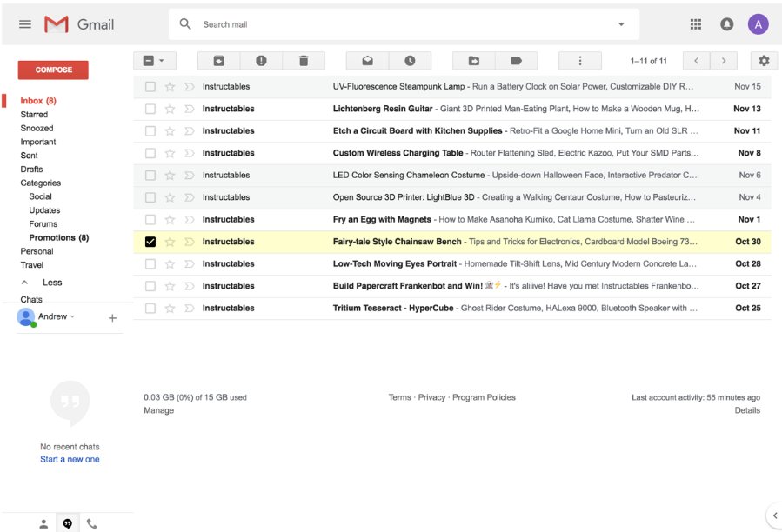This screenshot has height=532, width=782.
Task: Open the Inbox folder
Action: (x=38, y=101)
